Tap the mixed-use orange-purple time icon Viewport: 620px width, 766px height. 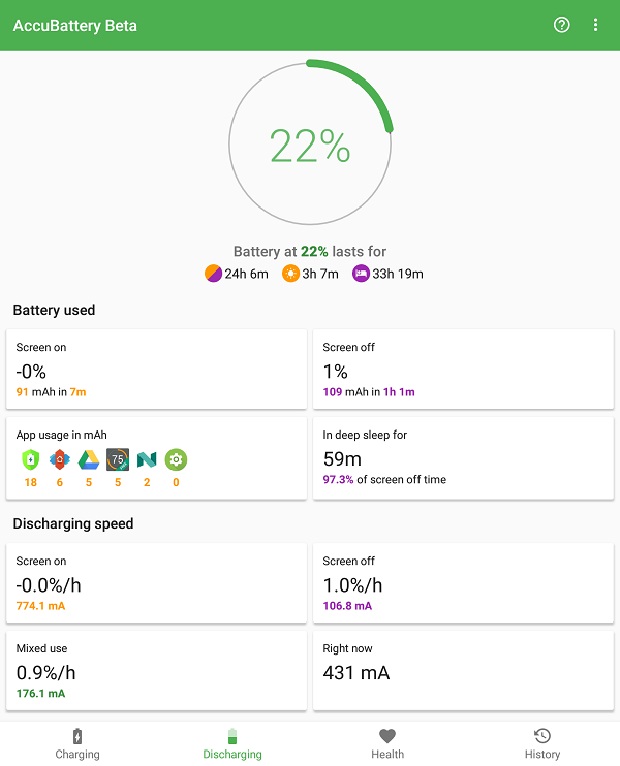point(213,273)
